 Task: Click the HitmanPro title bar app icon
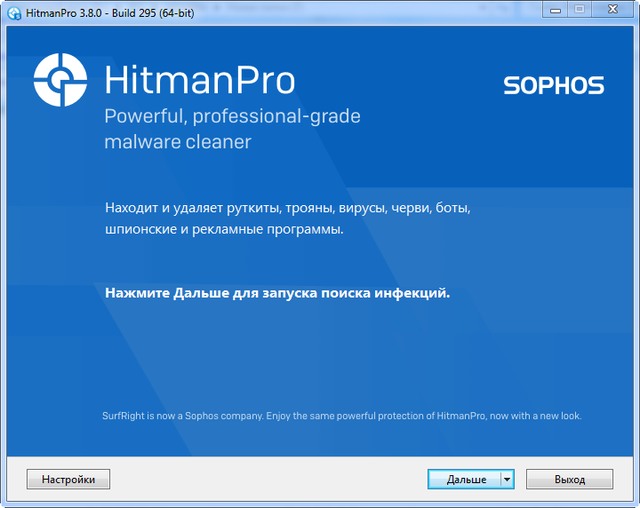(x=15, y=13)
